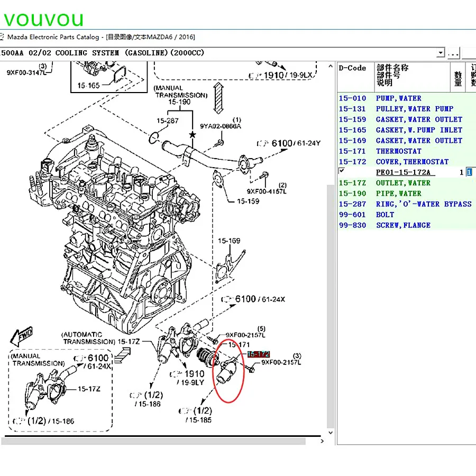This screenshot has height=476, width=476.
Task: Click diagram scroll down arrow
Action: [x=331, y=433]
